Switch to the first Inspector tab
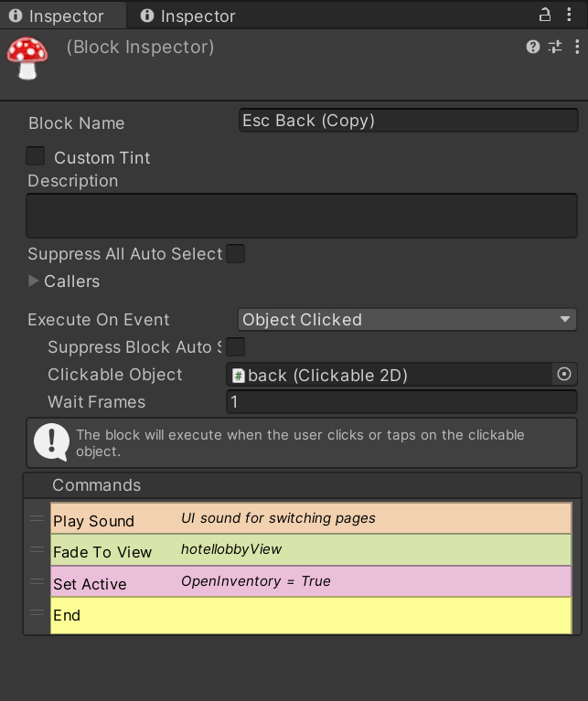Image resolution: width=588 pixels, height=701 pixels. [62, 16]
